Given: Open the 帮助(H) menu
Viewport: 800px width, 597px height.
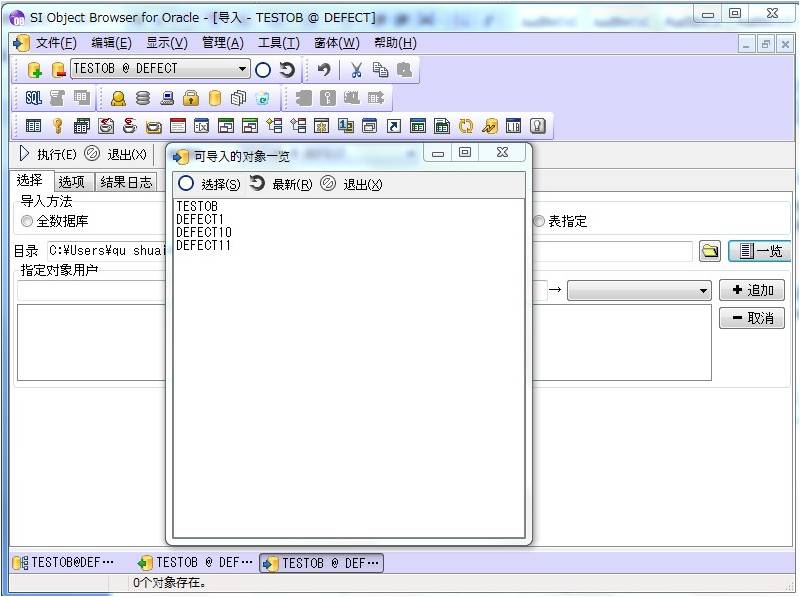Looking at the screenshot, I should (x=395, y=43).
